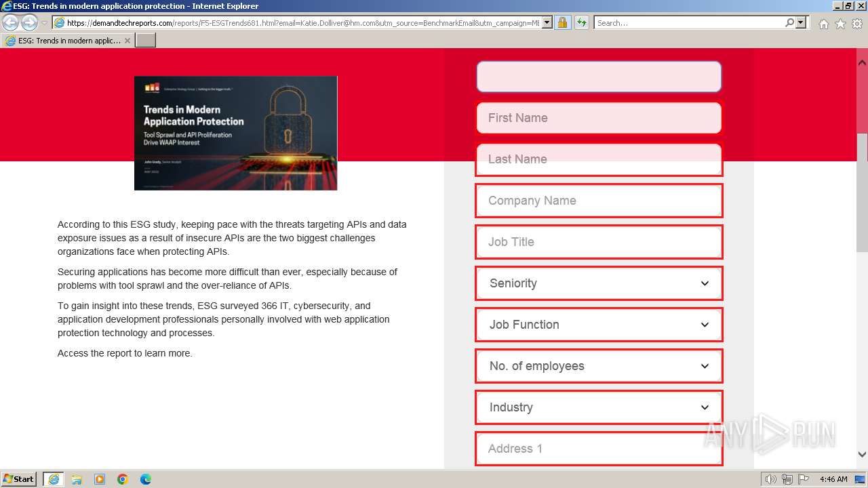This screenshot has width=868, height=488.
Task: Expand the Seniority dropdown
Action: (x=599, y=283)
